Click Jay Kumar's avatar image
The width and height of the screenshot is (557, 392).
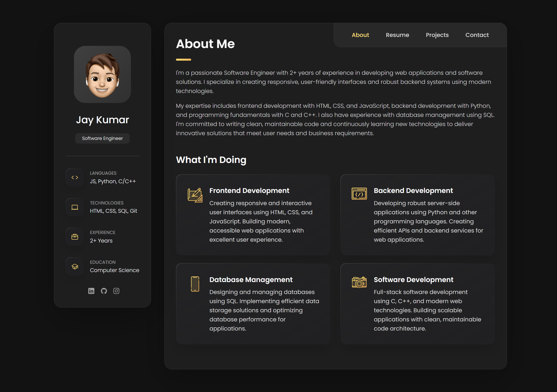pyautogui.click(x=102, y=75)
